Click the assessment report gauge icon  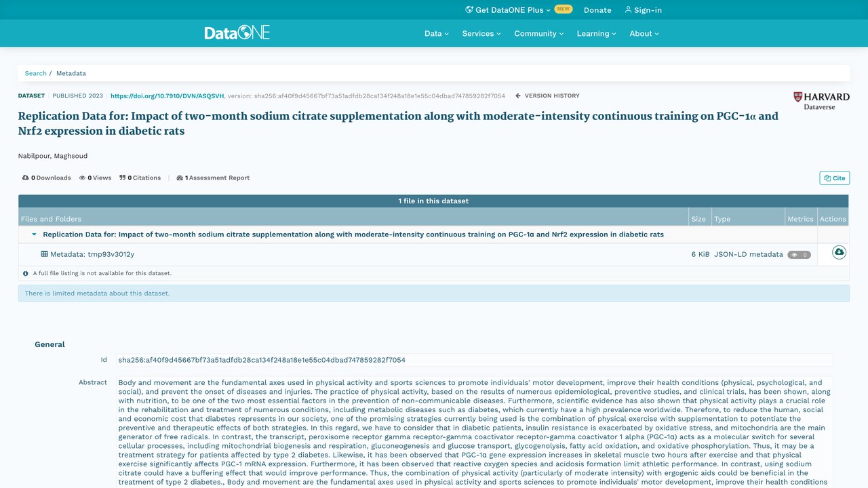point(180,178)
